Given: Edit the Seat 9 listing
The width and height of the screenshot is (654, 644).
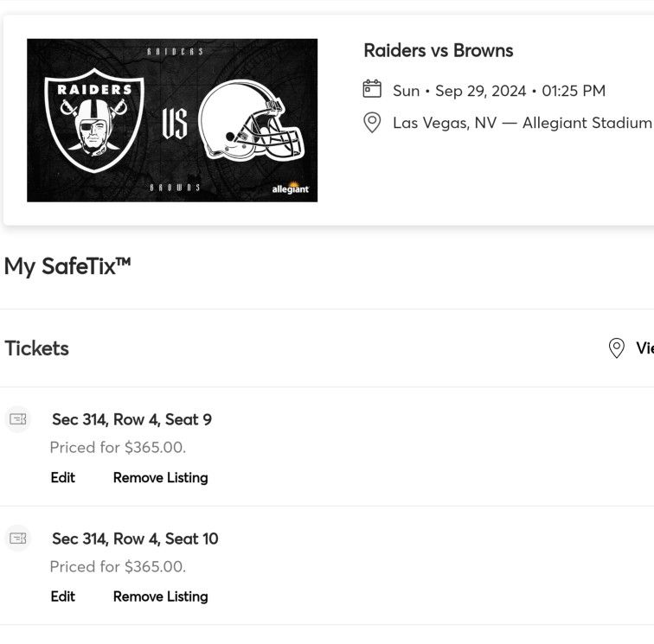Looking at the screenshot, I should pyautogui.click(x=63, y=477).
